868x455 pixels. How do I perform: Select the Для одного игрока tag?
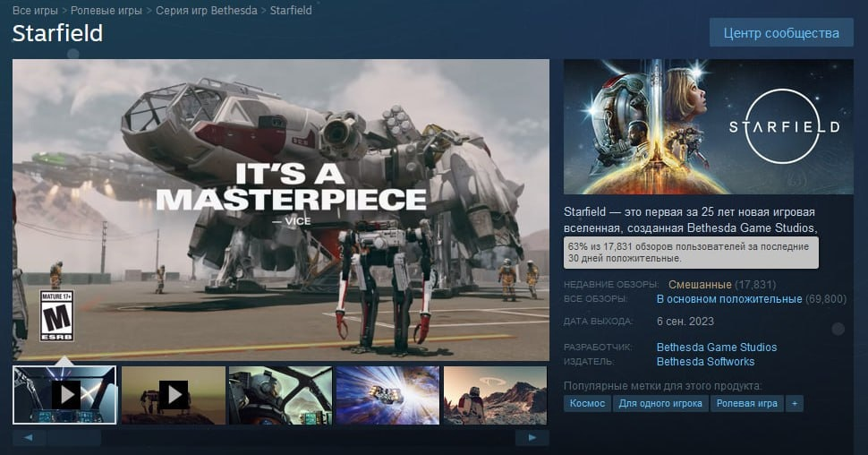(660, 403)
